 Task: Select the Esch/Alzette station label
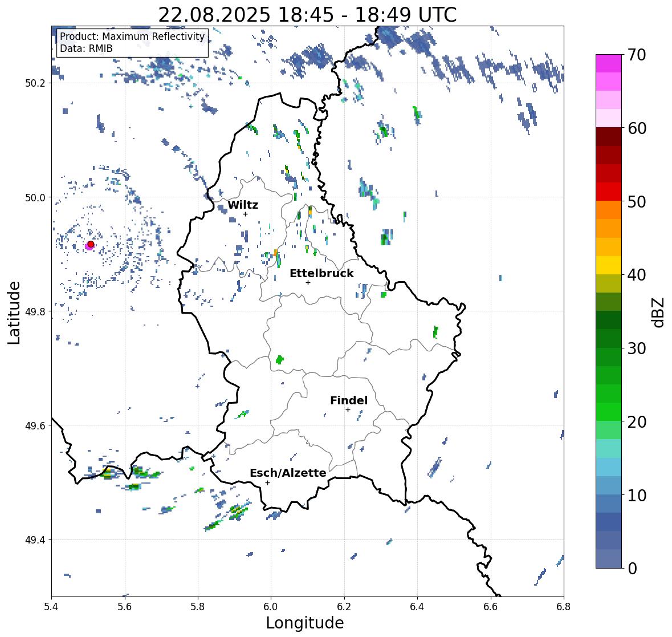coord(288,473)
